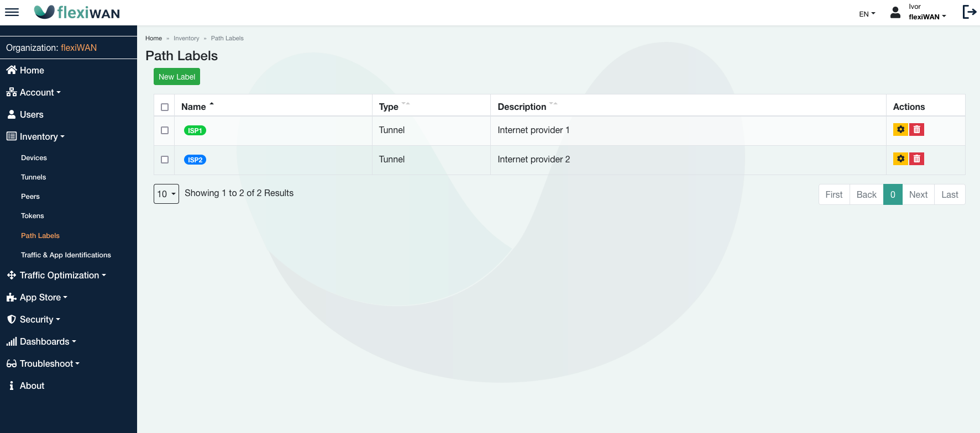The image size is (980, 433).
Task: Click the Account sitemap icon
Action: tap(12, 92)
